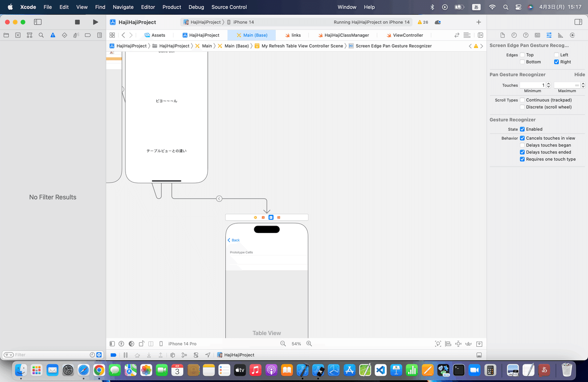Switch to the Assets tab
This screenshot has height=382, width=588.
point(154,35)
